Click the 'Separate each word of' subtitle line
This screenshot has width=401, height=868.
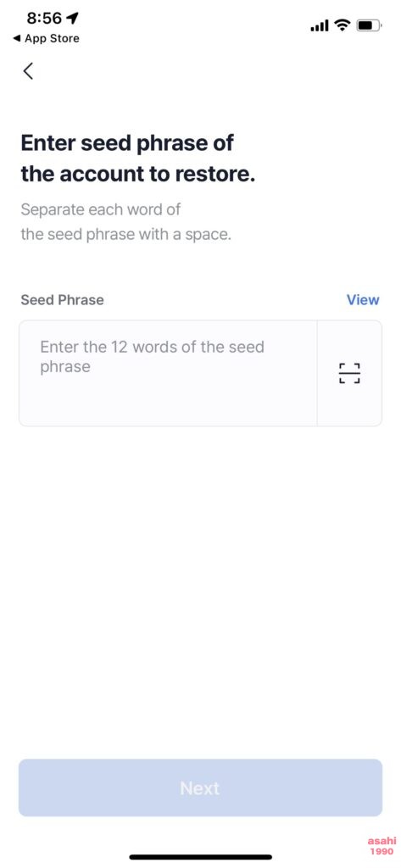click(x=101, y=210)
